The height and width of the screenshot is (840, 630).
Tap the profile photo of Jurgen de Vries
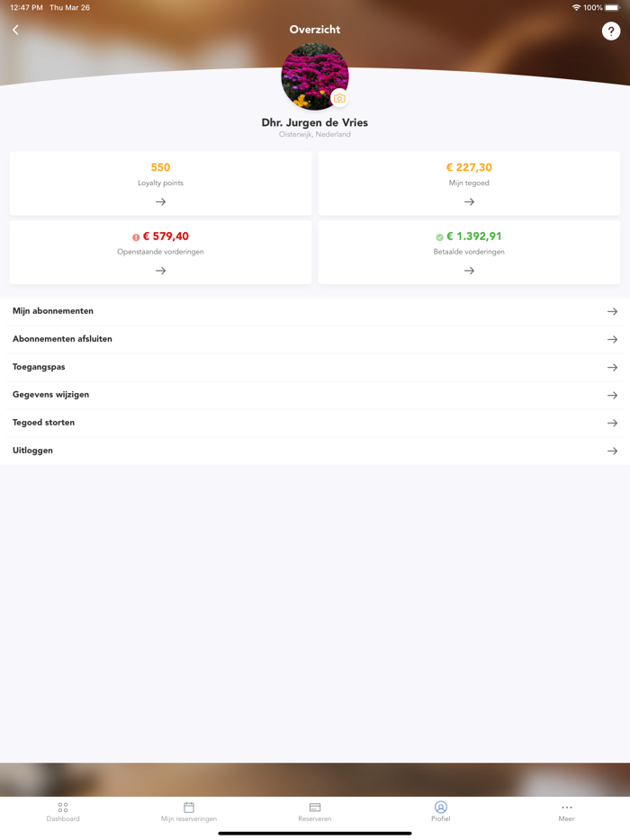coord(314,76)
